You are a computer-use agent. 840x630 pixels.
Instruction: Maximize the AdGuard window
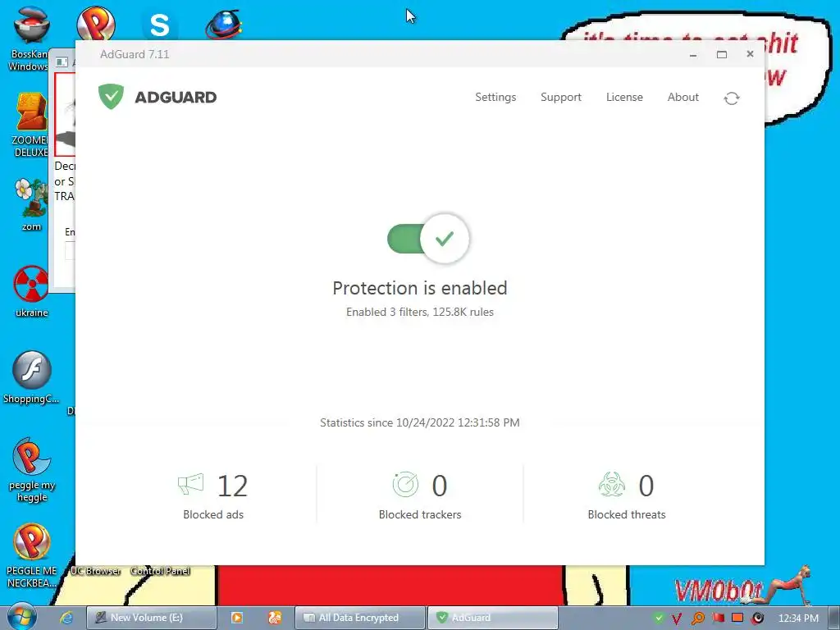tap(722, 54)
